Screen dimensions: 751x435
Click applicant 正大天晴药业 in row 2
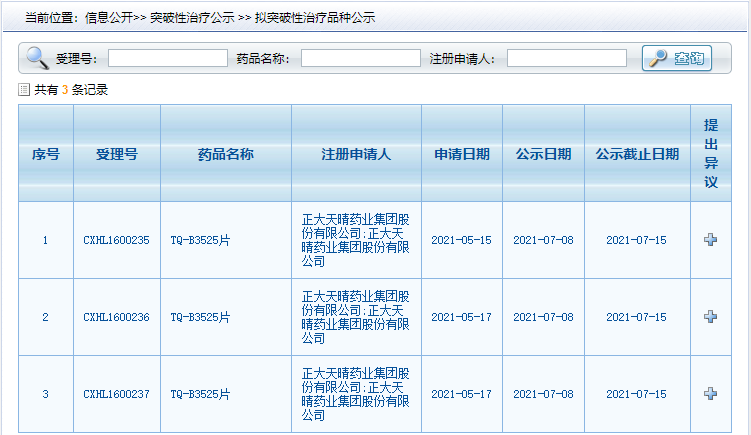pyautogui.click(x=355, y=317)
